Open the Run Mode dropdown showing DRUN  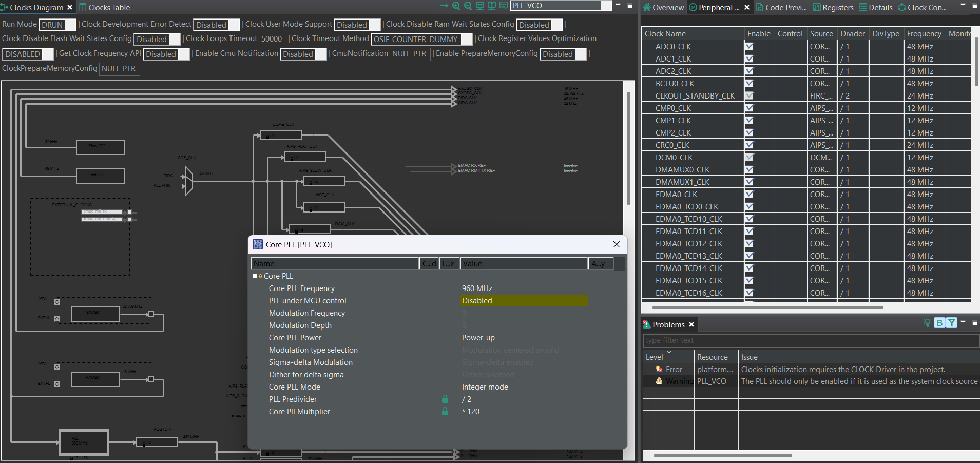(70, 25)
